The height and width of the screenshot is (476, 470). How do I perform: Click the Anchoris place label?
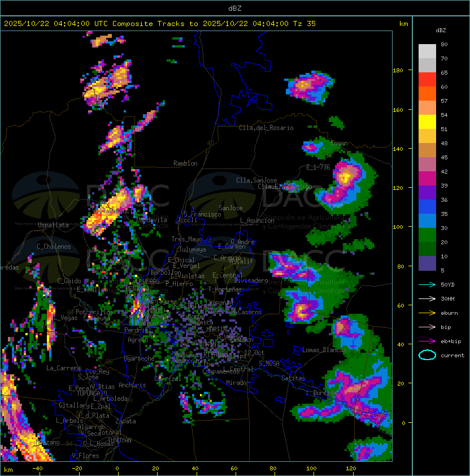(132, 385)
